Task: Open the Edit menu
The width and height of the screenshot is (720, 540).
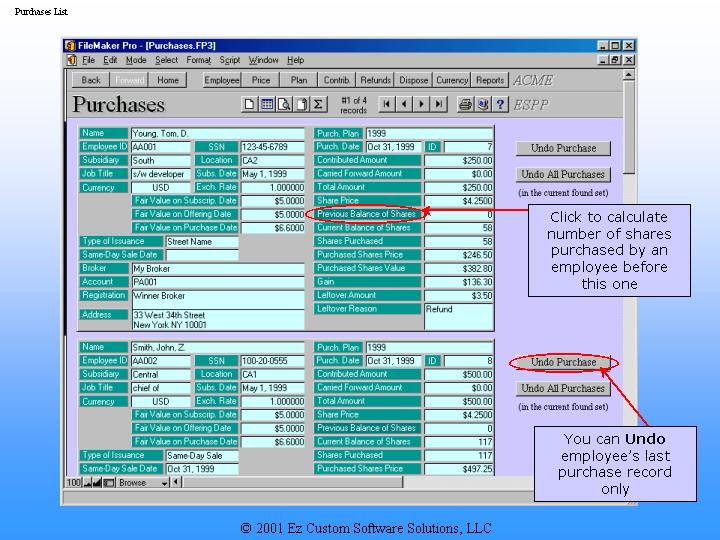Action: [x=110, y=60]
